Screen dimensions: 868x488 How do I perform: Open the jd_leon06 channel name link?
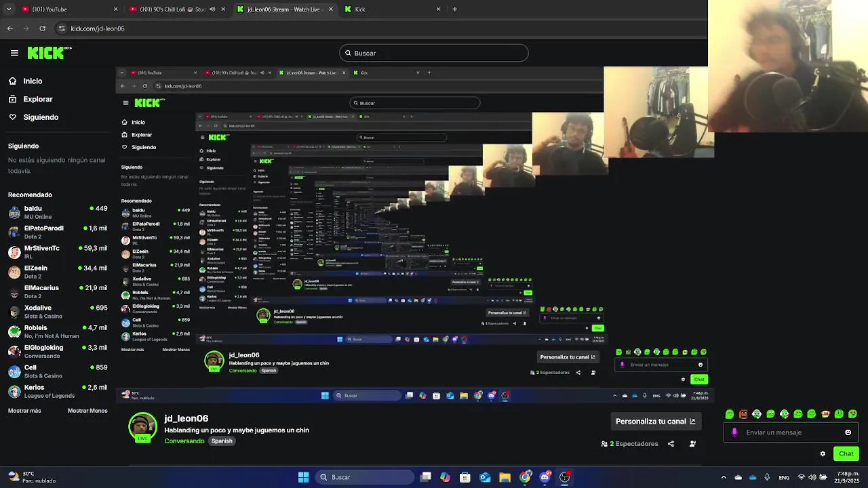click(186, 419)
